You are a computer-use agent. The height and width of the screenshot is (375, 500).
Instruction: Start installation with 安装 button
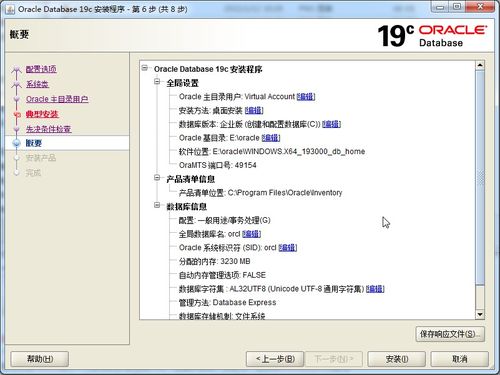(x=397, y=359)
